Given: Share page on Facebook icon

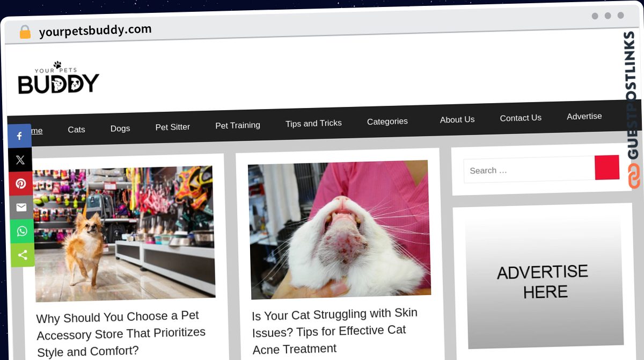Looking at the screenshot, I should (x=20, y=136).
